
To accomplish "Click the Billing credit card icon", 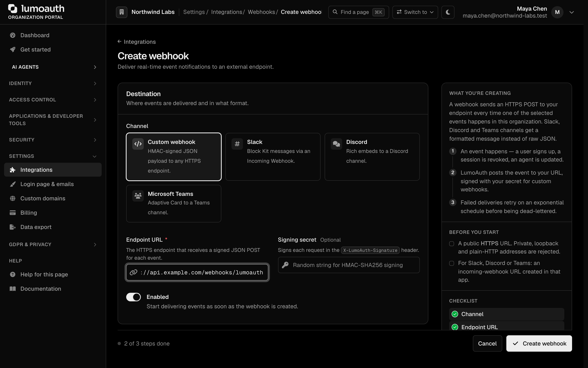I will coord(13,213).
